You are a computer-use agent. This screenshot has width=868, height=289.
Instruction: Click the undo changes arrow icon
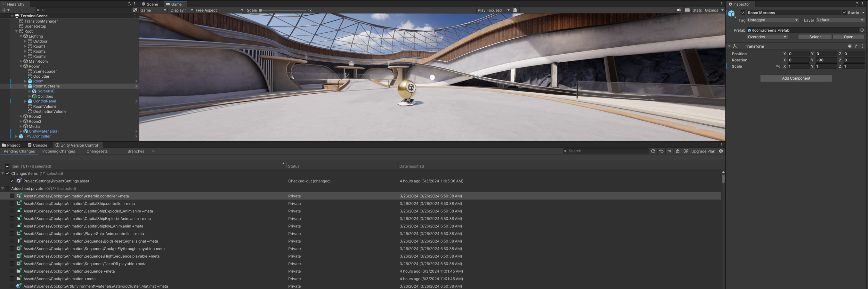pos(661,151)
